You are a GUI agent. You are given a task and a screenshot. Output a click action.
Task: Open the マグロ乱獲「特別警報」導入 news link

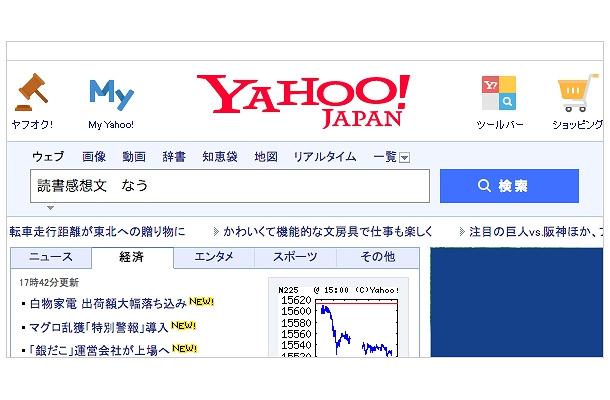pyautogui.click(x=99, y=328)
